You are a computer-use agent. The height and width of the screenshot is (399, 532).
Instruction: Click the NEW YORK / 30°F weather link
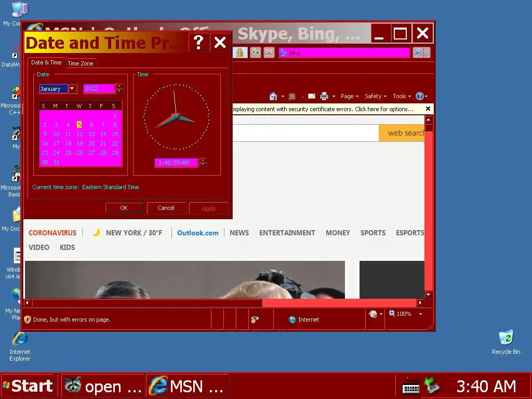click(x=134, y=233)
